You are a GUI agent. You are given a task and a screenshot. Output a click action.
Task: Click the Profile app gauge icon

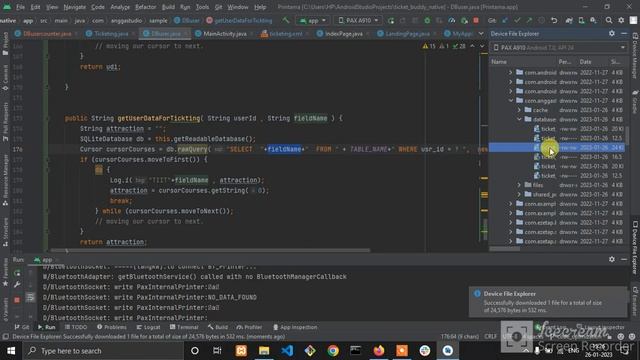[x=451, y=20]
